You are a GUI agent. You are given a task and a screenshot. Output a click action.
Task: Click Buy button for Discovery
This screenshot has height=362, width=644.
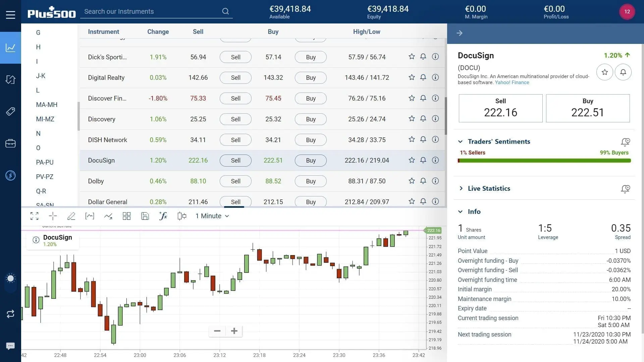coord(311,119)
